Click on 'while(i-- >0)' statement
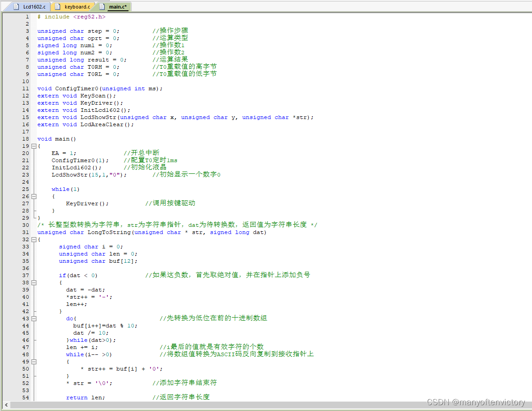532x411 pixels. click(89, 355)
